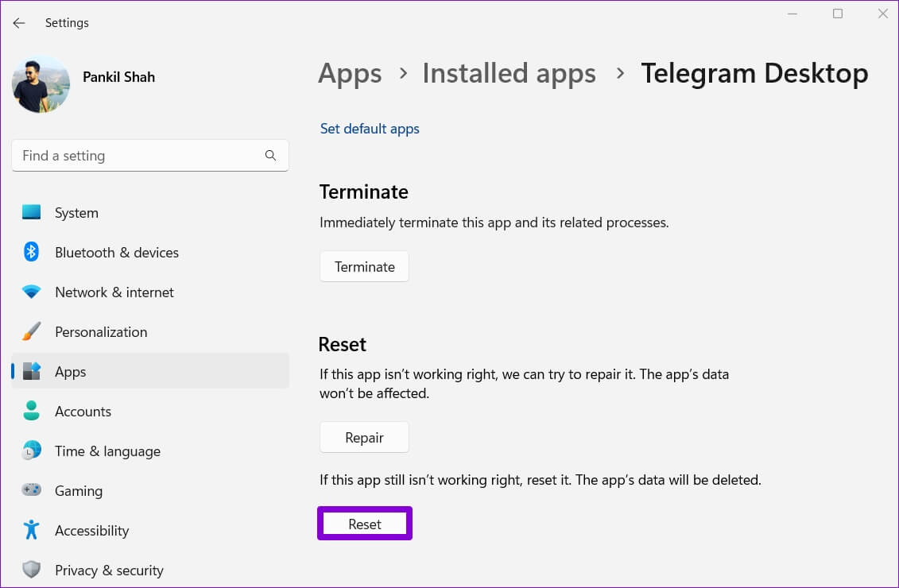Click the Repair button
The image size is (899, 588).
coord(365,437)
